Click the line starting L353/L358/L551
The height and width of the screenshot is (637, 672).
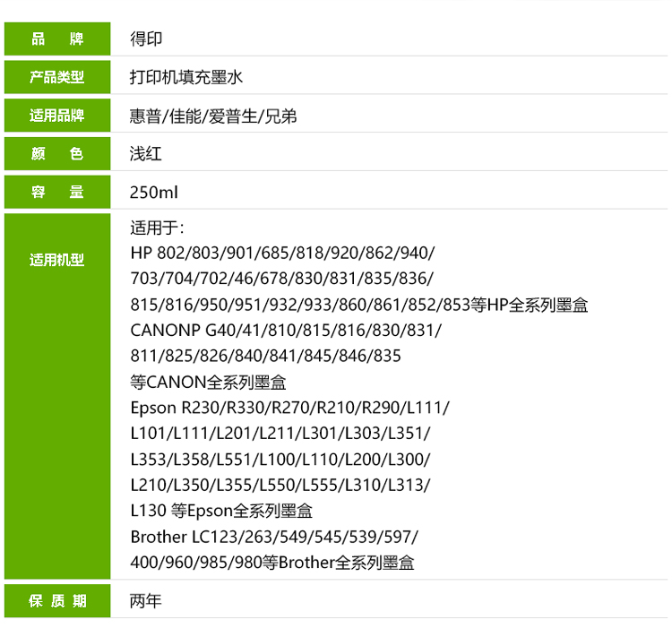tap(280, 460)
